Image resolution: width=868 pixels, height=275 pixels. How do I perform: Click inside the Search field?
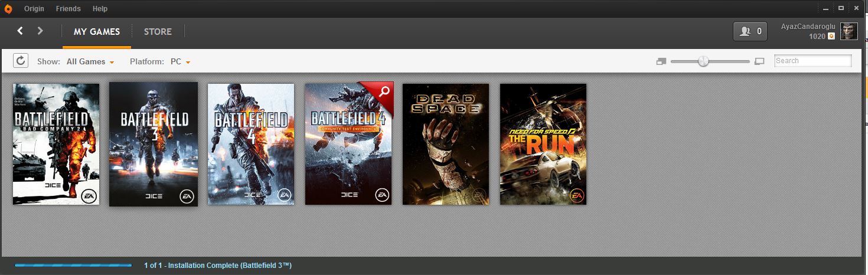pos(813,61)
